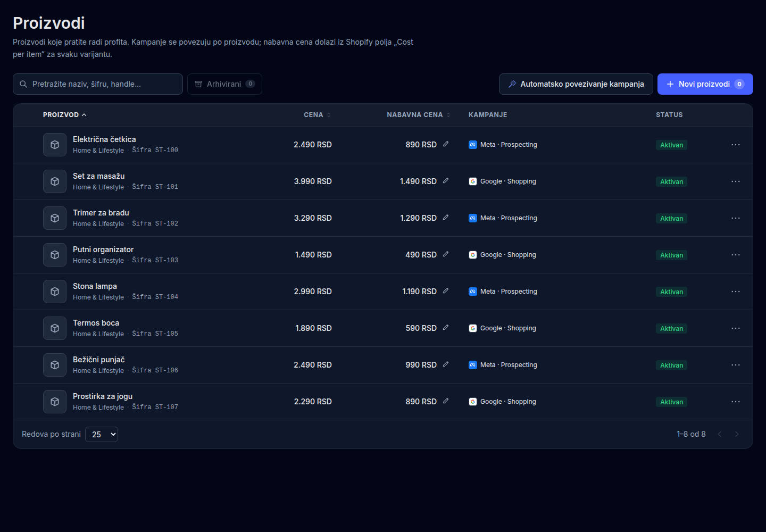Open actions menu for Bežični punjač
This screenshot has height=532, width=766.
click(x=736, y=365)
